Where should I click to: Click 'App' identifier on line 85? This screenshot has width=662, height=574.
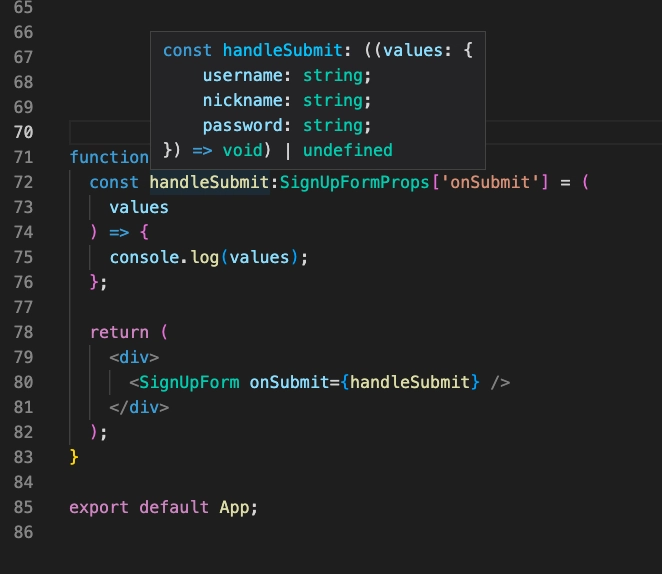(234, 507)
